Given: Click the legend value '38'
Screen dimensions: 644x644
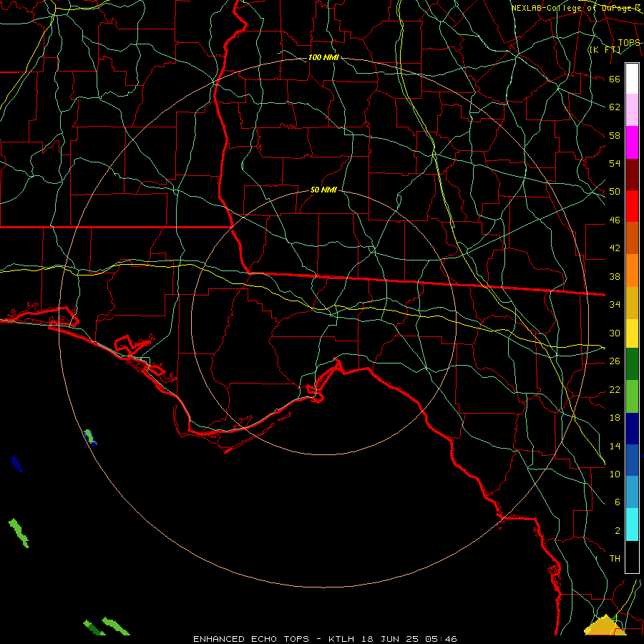Looking at the screenshot, I should (x=615, y=276).
